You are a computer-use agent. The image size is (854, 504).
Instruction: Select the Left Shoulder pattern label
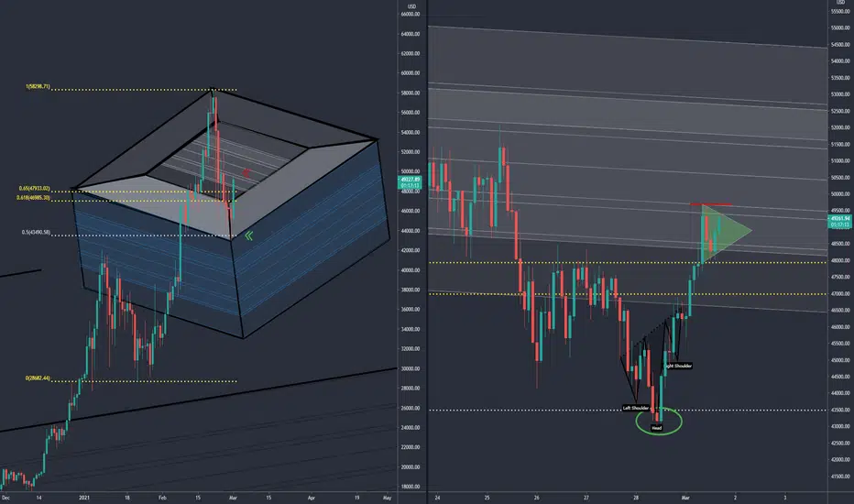[x=636, y=408]
